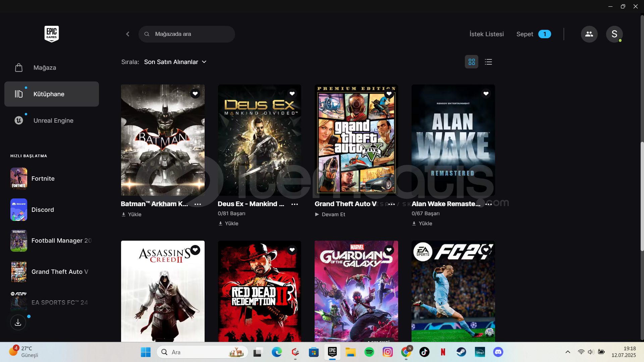The width and height of the screenshot is (644, 362).
Task: Open Windows Start menu
Action: (146, 352)
